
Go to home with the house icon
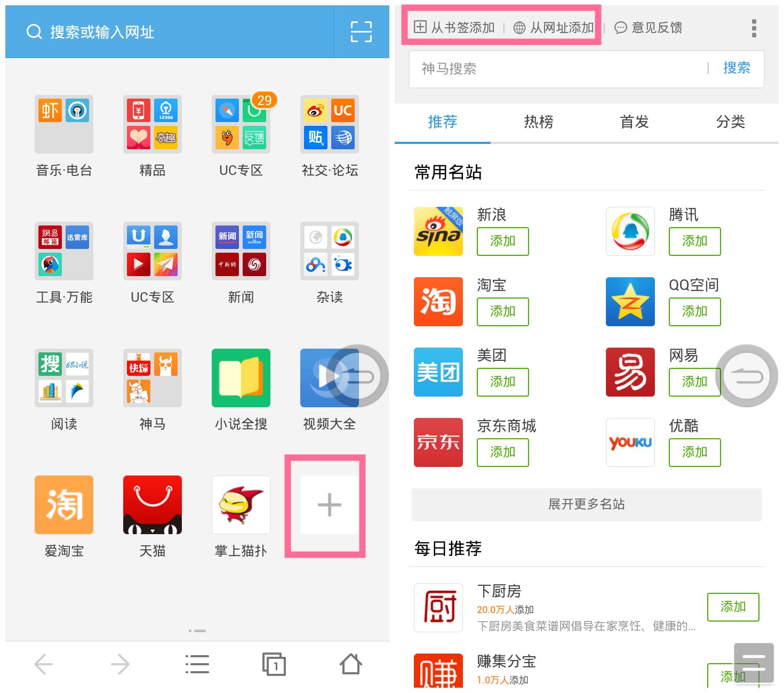pos(351,664)
